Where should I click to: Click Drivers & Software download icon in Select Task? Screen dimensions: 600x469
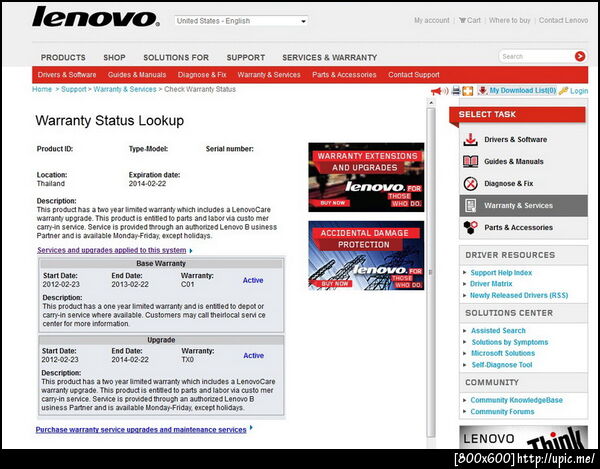click(470, 140)
